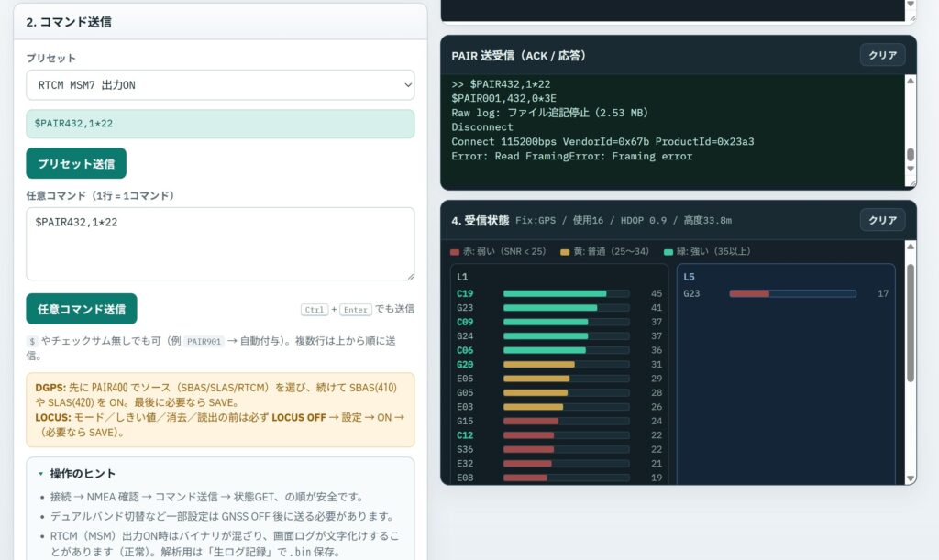Screen dimensions: 939x560
Task: Select log line "Raw log: ファイル追記停止"
Action: click(549, 113)
